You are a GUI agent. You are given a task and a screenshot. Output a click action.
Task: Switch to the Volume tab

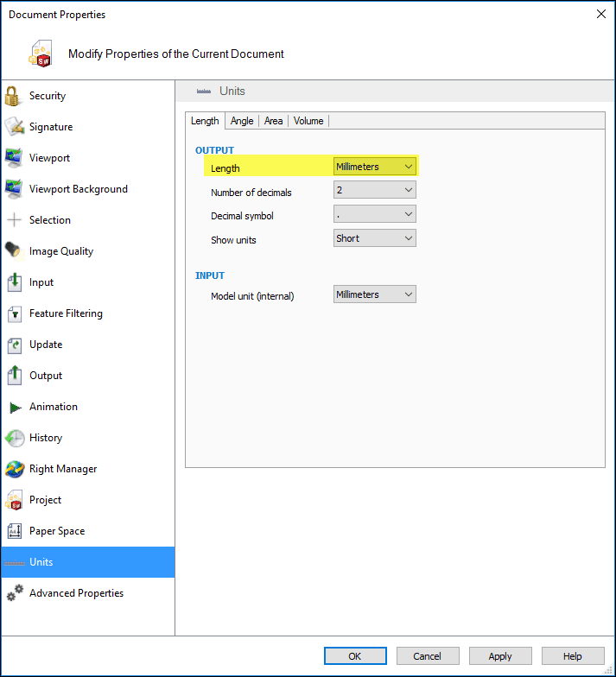(x=308, y=121)
